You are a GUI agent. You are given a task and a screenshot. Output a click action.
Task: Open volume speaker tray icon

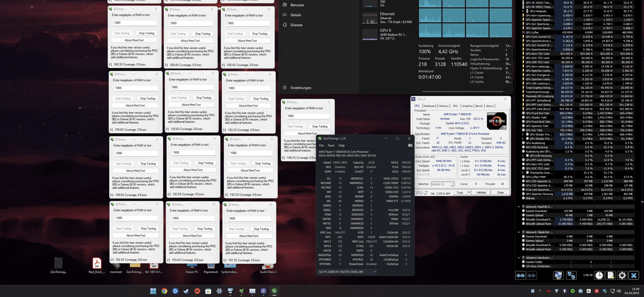(x=619, y=291)
